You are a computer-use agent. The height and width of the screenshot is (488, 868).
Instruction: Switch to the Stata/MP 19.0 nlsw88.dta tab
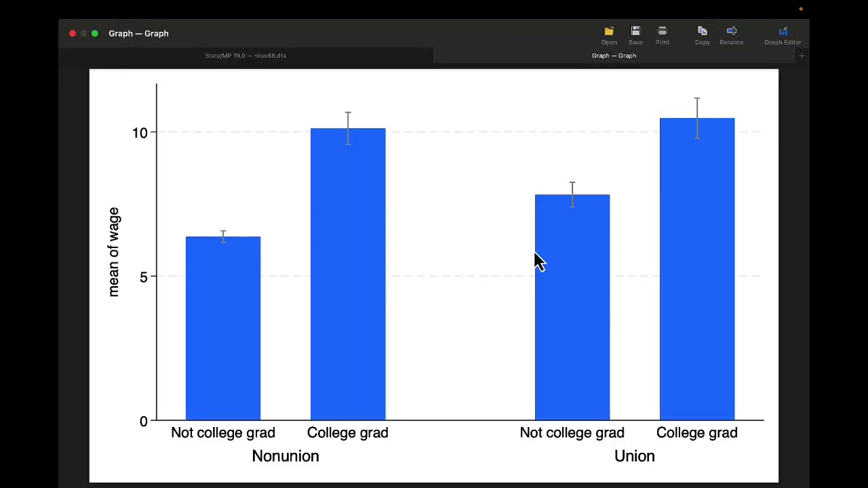coord(245,56)
